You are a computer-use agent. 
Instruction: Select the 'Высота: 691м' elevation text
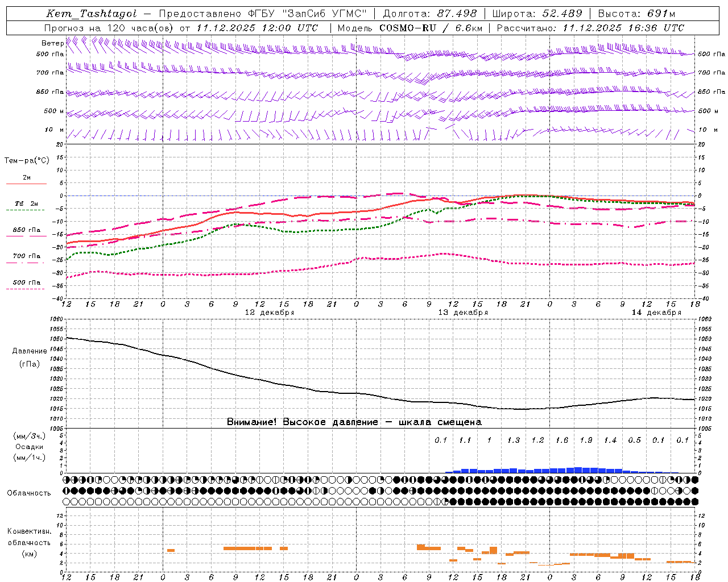coord(636,14)
